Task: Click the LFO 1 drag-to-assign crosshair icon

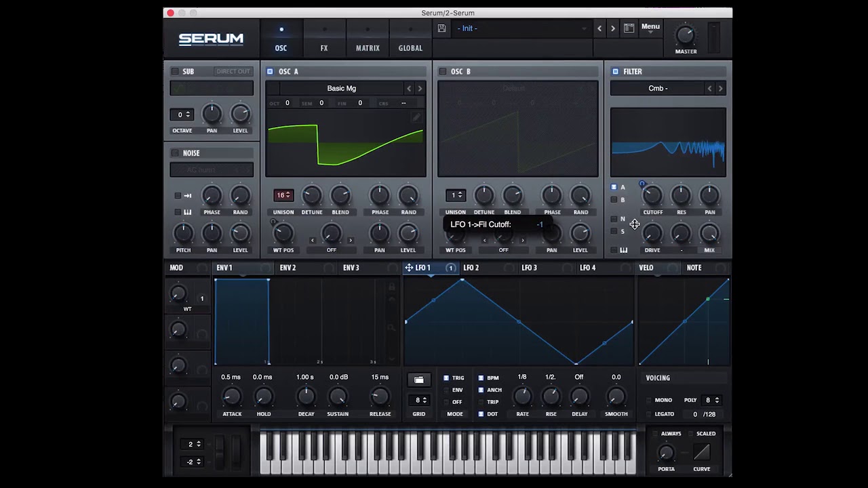Action: (409, 268)
